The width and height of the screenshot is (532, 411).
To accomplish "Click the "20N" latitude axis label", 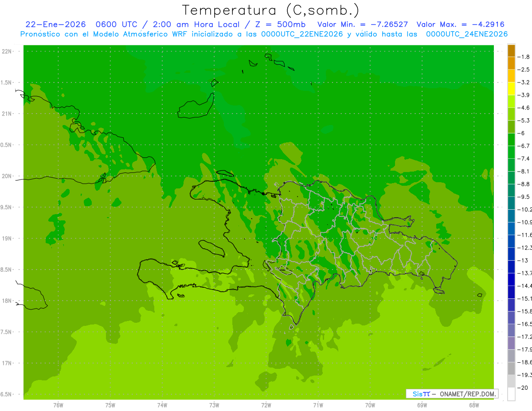I will click(7, 176).
